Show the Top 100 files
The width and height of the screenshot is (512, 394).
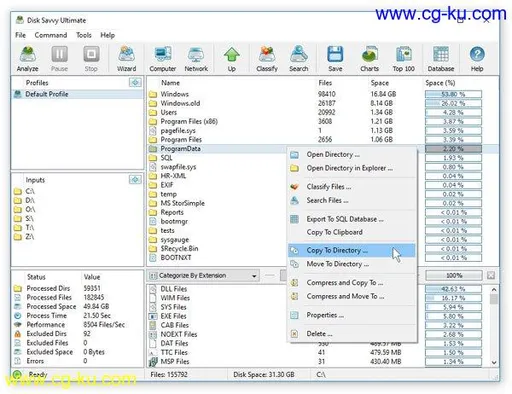pos(403,59)
